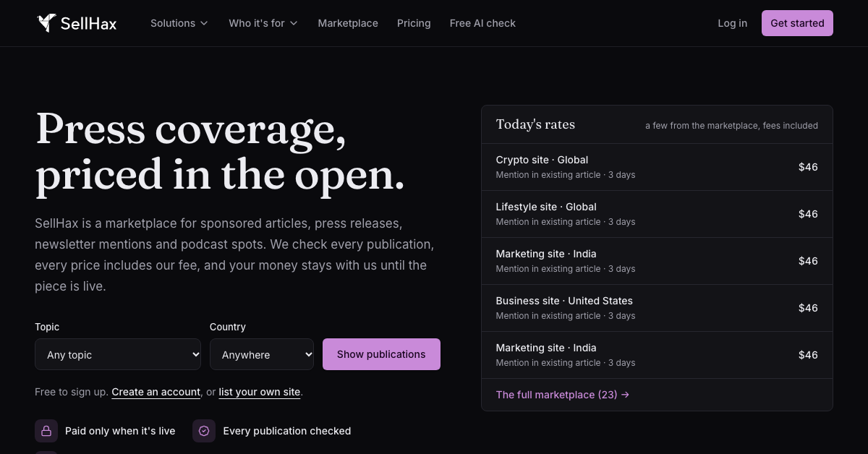Select the Lifestyle site · Global rate row
The width and height of the screenshot is (868, 454).
coord(657,214)
